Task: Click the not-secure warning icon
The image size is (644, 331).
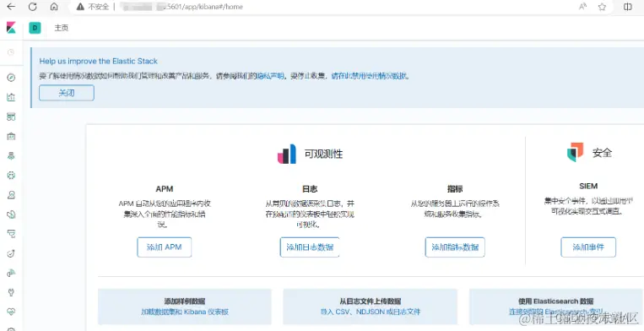Action: coord(80,7)
